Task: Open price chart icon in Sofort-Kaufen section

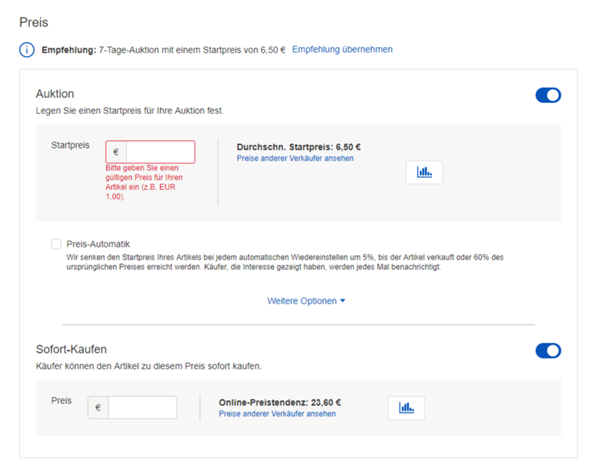Action: 406,408
